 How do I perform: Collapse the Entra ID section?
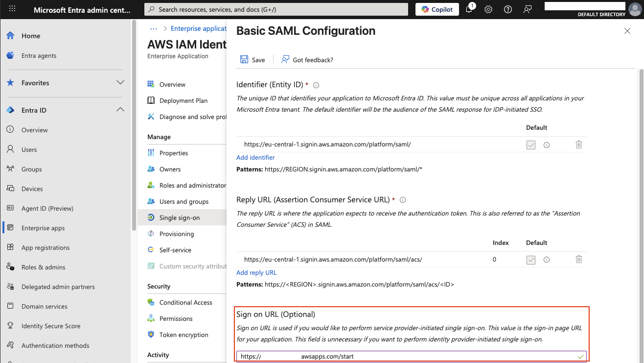(x=120, y=110)
